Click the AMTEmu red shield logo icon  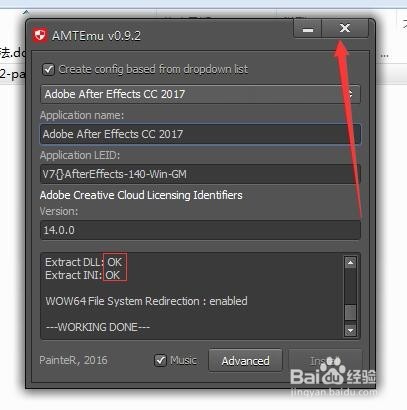(x=40, y=35)
